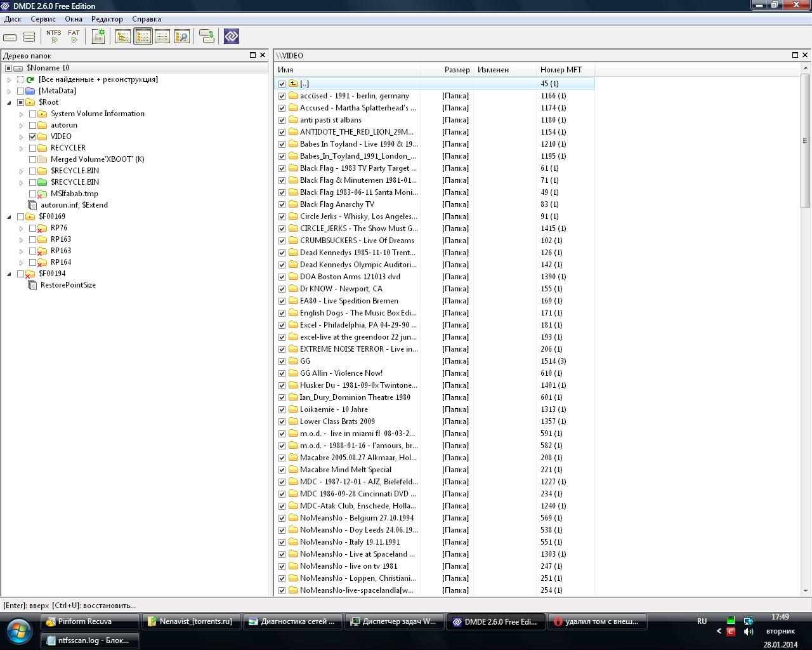Click the green $RECYCLE.BIN folder icon
The image size is (812, 650).
pos(43,182)
